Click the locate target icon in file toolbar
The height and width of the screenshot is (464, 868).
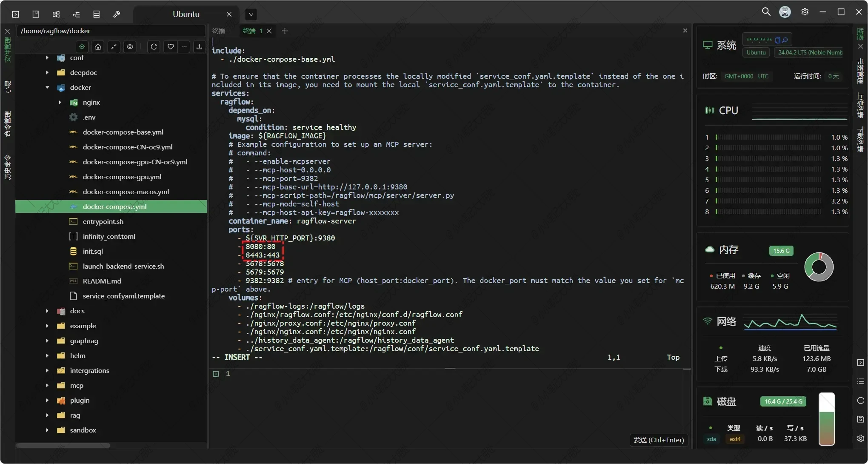tap(82, 47)
